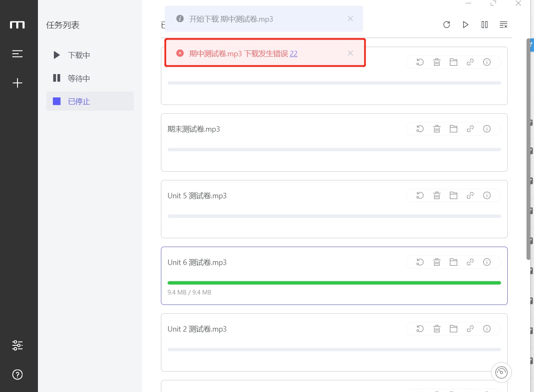View info for 期末测试卷.mp3
This screenshot has height=392, width=534.
point(487,129)
